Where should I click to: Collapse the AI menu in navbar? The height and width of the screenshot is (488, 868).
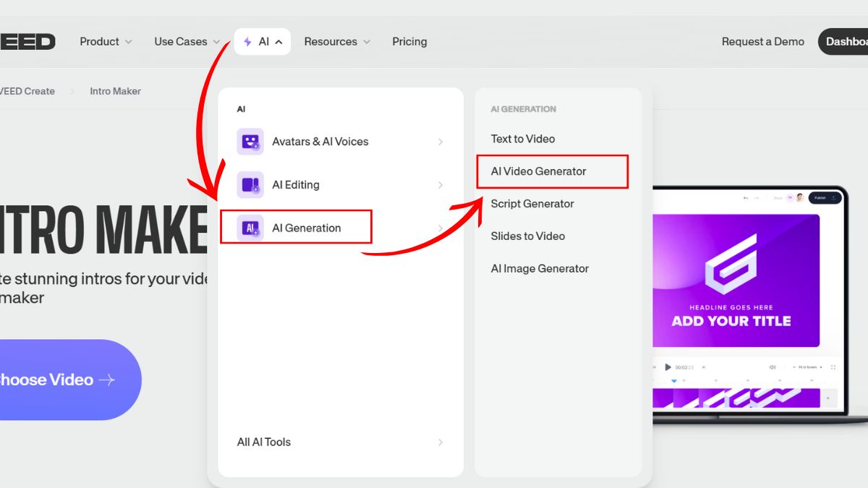(x=263, y=42)
